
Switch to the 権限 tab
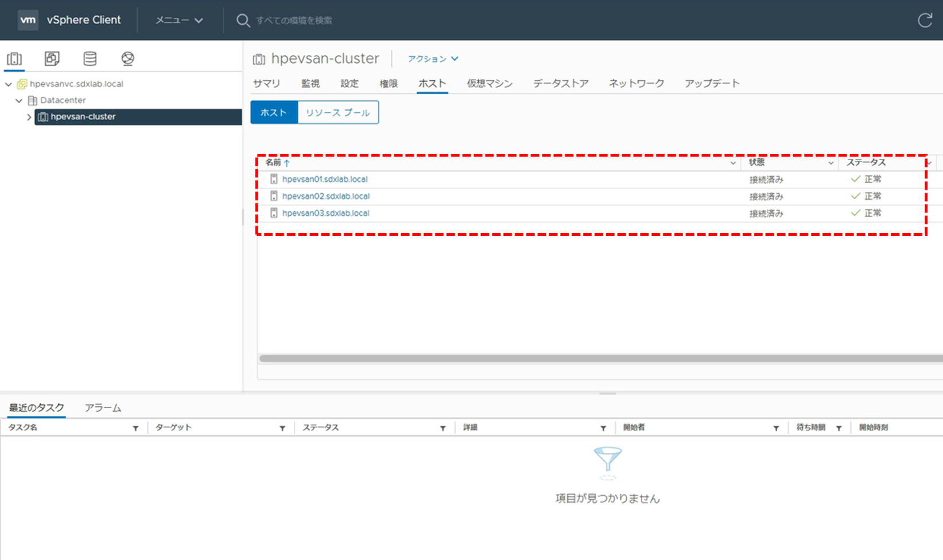pyautogui.click(x=389, y=84)
